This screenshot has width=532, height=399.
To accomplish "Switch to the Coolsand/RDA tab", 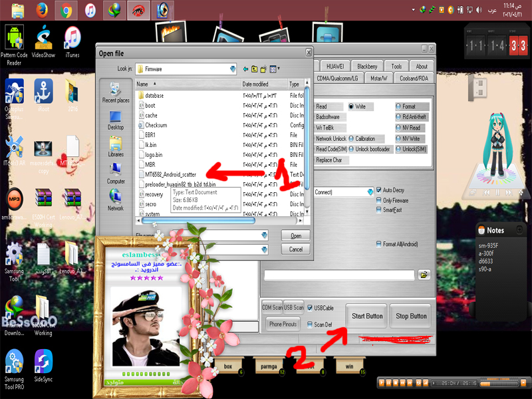I will coord(414,78).
